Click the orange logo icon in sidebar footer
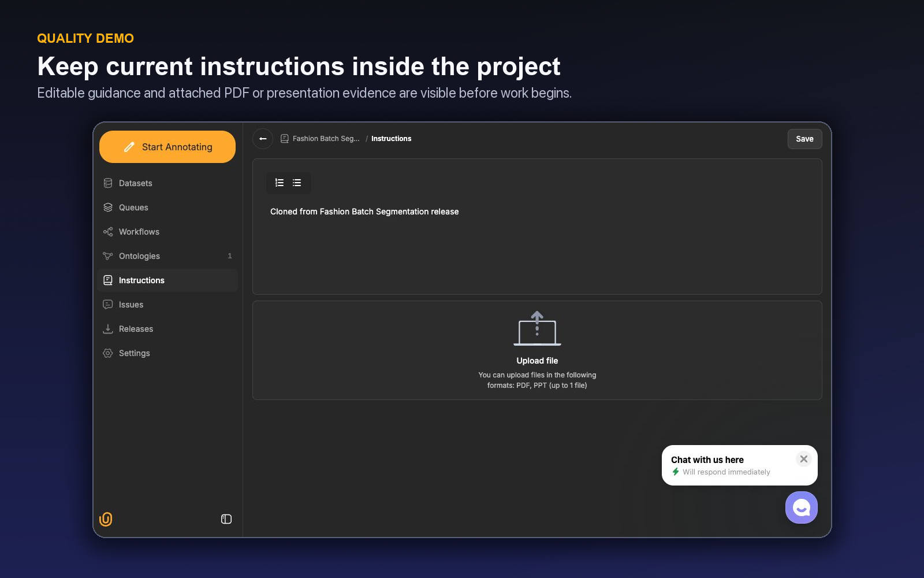Image resolution: width=924 pixels, height=578 pixels. click(106, 519)
